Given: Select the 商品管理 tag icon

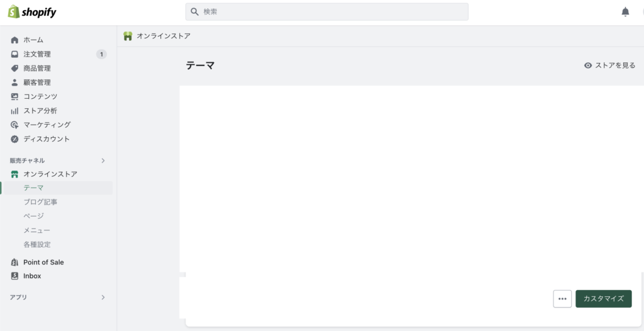Looking at the screenshot, I should pyautogui.click(x=15, y=68).
